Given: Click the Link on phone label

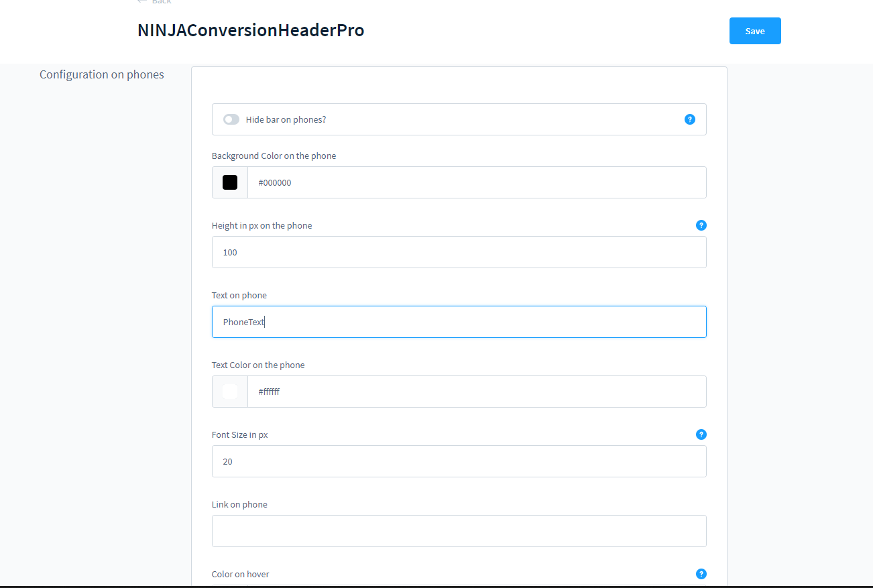Looking at the screenshot, I should tap(239, 504).
